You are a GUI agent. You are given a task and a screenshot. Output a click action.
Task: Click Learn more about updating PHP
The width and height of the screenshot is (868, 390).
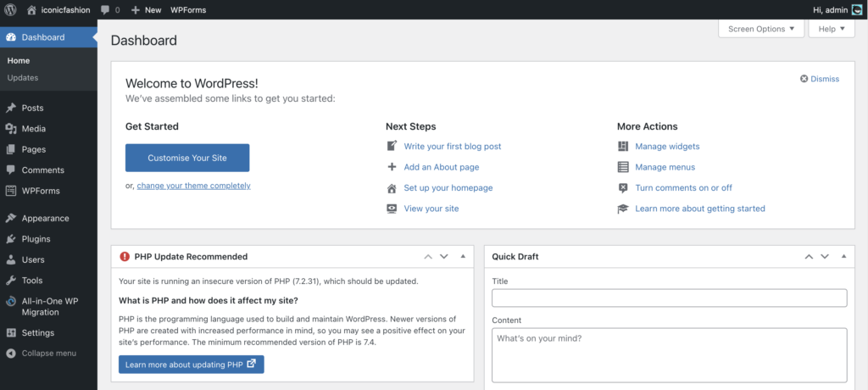click(x=191, y=365)
